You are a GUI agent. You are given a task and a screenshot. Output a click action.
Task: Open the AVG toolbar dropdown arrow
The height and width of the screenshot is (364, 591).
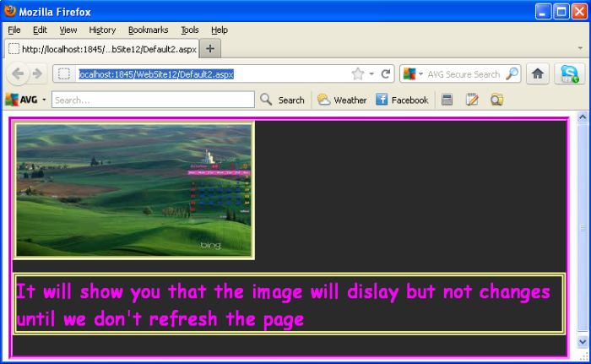point(44,100)
